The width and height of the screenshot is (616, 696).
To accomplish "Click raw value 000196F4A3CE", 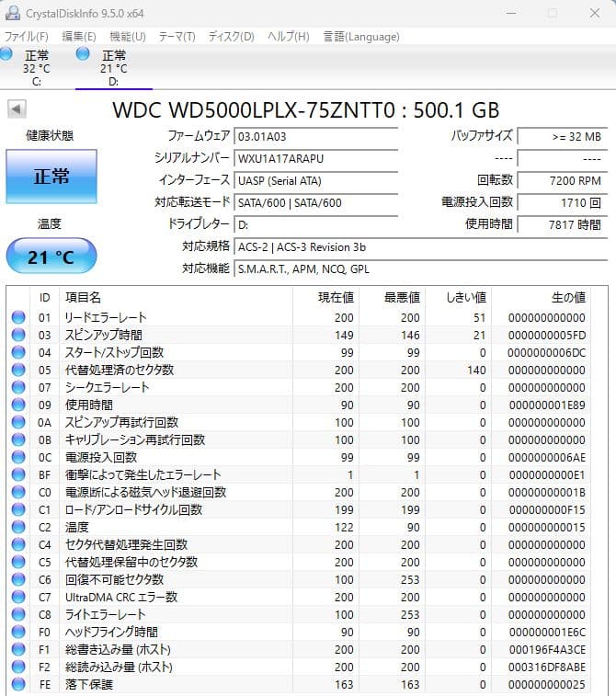I will [547, 649].
